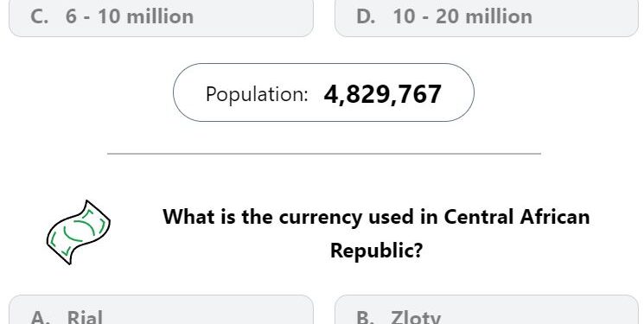Click the letter "D." option prefix
The width and height of the screenshot is (644, 324).
pyautogui.click(x=366, y=16)
